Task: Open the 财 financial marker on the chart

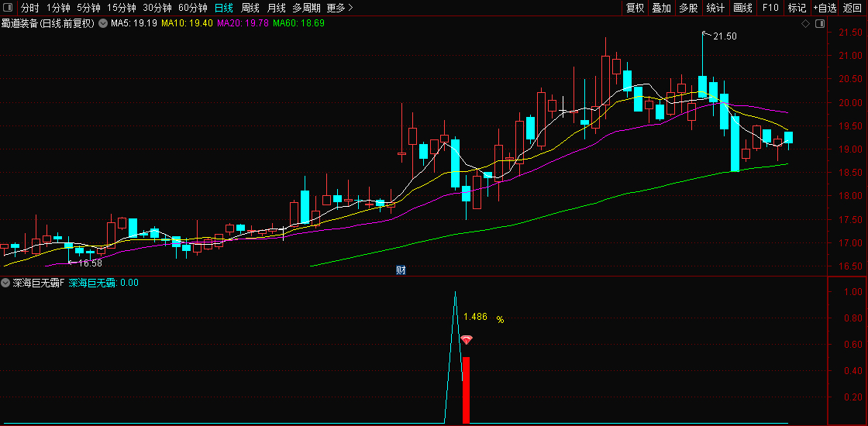Action: tap(401, 270)
